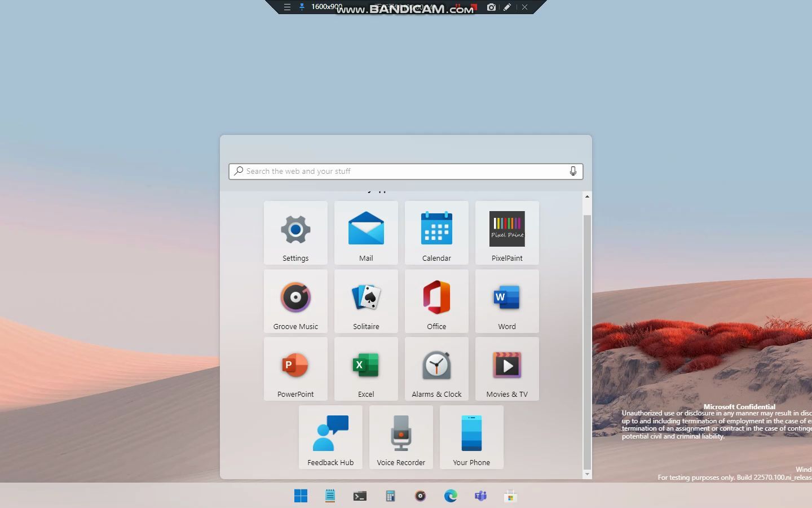The height and width of the screenshot is (508, 812).
Task: Open the Your Phone tile
Action: click(x=471, y=437)
